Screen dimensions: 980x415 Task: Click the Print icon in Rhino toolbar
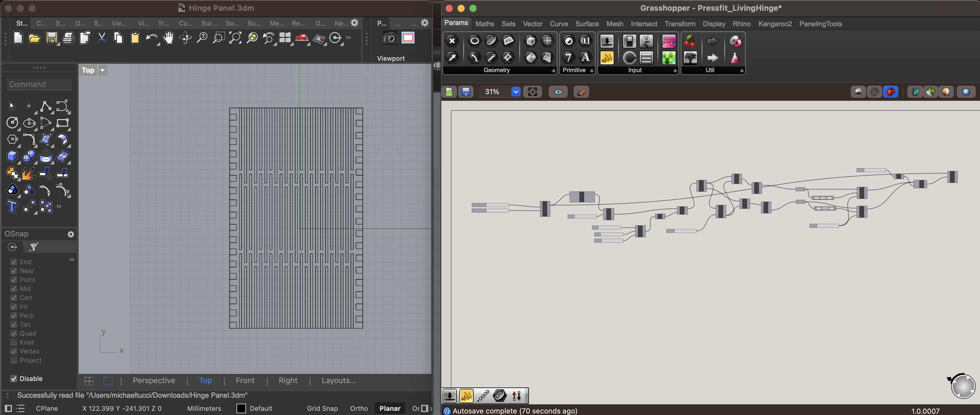click(69, 38)
